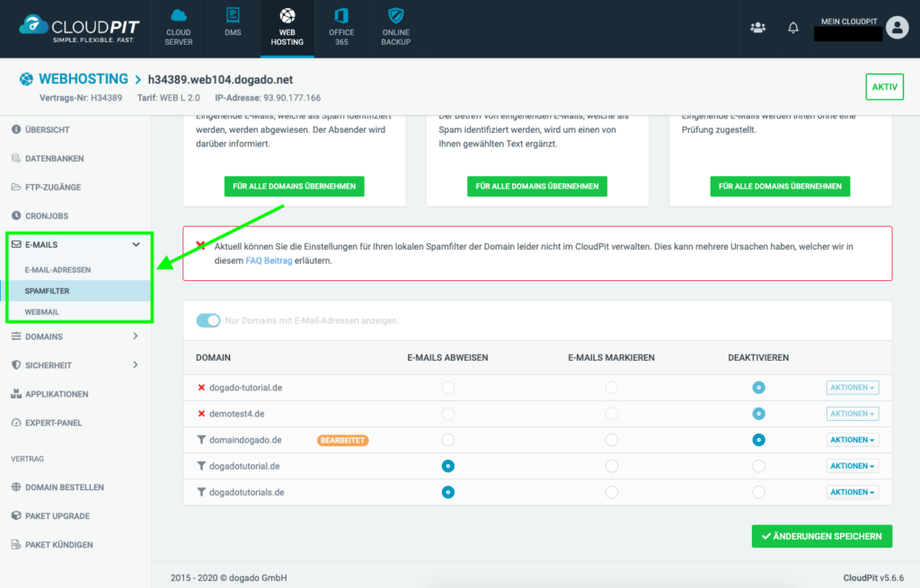The image size is (920, 588).
Task: Open the DMS icon in top bar
Action: tap(233, 16)
